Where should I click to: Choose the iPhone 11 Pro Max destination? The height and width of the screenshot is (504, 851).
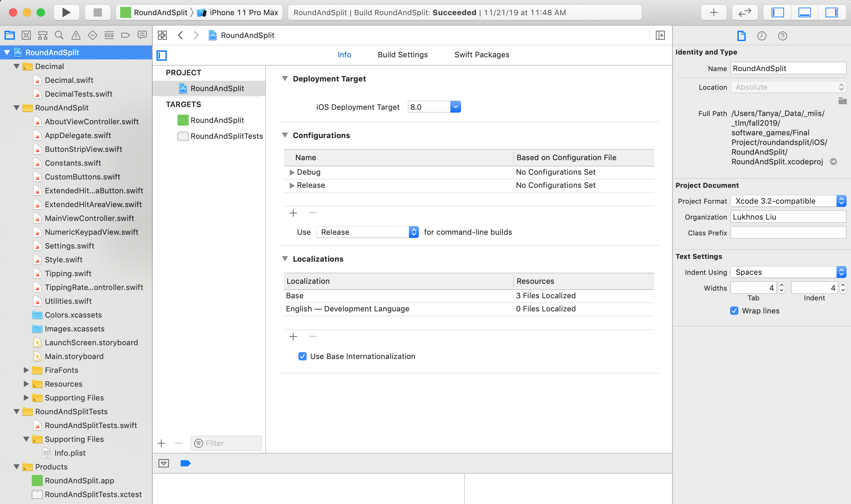(238, 13)
